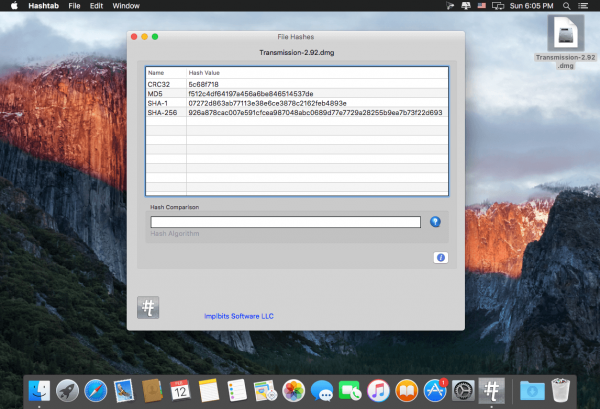This screenshot has height=409, width=600.
Task: Open the File menu
Action: [x=74, y=6]
